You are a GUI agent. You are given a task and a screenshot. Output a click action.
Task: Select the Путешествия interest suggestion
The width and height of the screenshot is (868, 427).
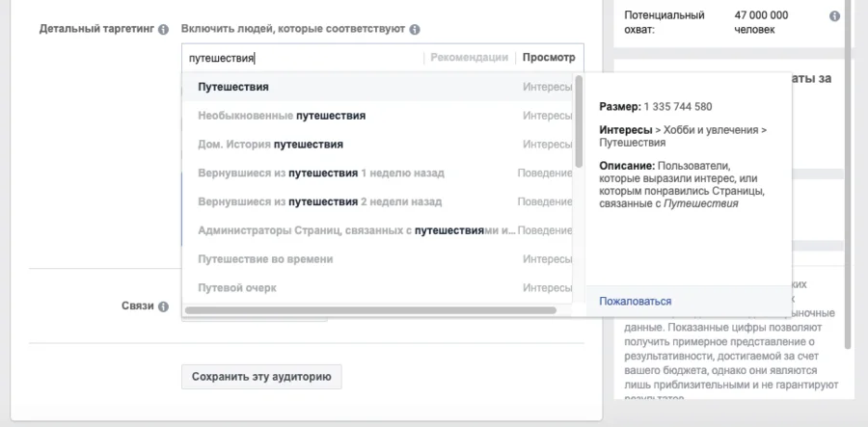click(233, 87)
